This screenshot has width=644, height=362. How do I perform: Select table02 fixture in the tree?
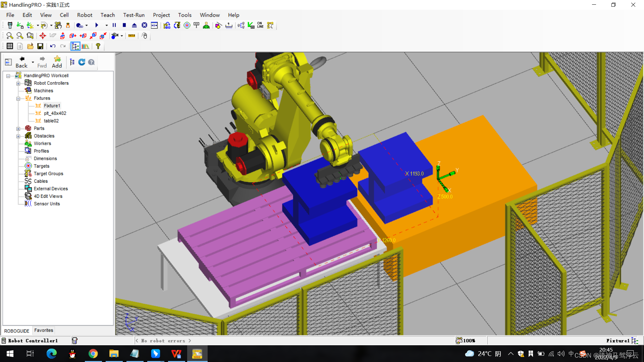point(51,121)
